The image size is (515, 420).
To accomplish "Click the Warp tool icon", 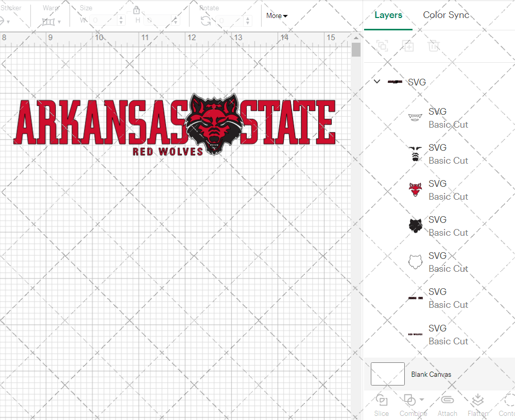I will pyautogui.click(x=48, y=22).
